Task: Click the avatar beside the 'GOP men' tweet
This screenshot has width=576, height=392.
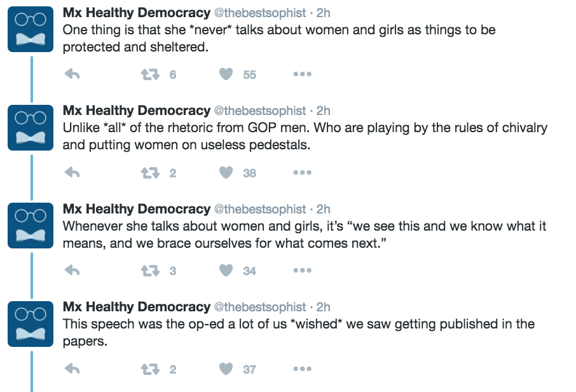Action: [31, 128]
